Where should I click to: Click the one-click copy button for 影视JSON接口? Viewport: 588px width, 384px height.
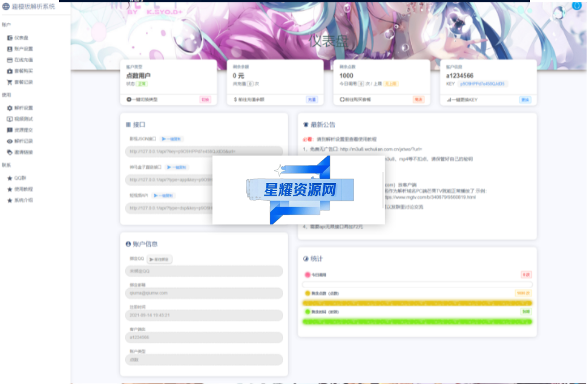click(171, 139)
